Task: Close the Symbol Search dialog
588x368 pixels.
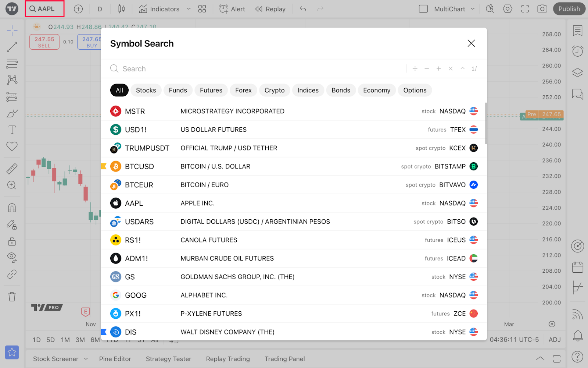Action: [x=471, y=43]
